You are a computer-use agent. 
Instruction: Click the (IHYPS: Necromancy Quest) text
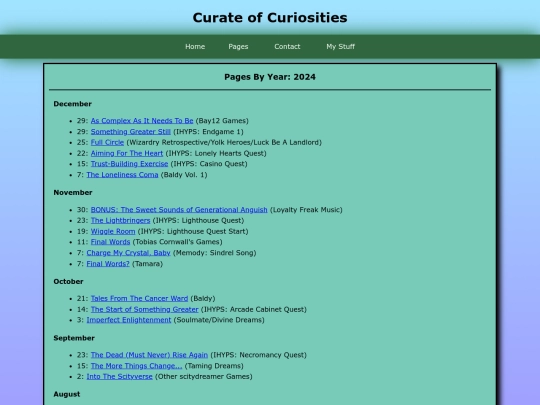point(259,355)
